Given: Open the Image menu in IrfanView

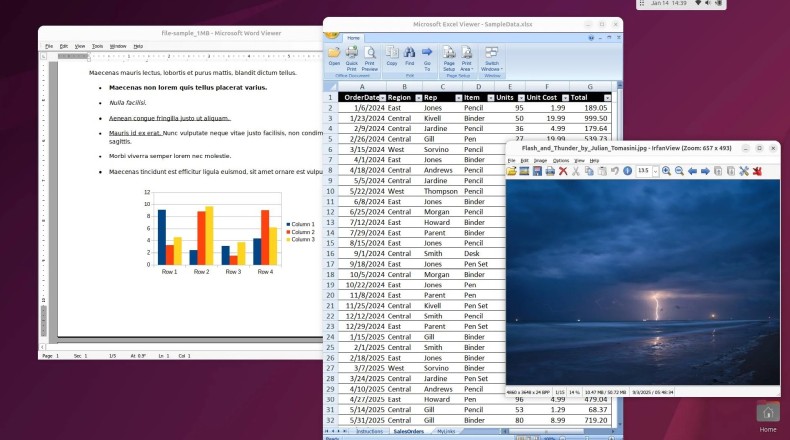Looking at the screenshot, I should click(540, 160).
